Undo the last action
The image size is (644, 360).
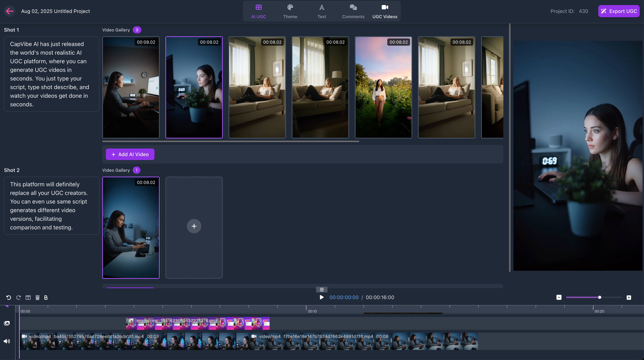coord(9,297)
